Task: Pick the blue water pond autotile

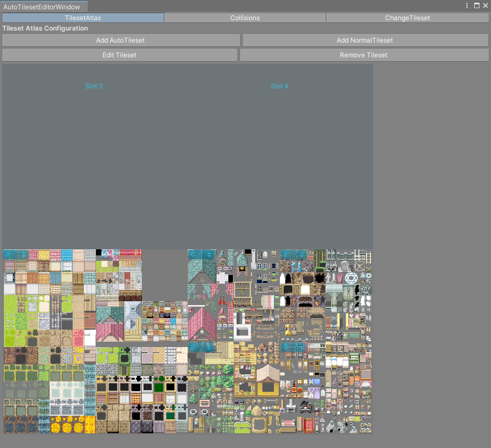Action: pyautogui.click(x=21, y=425)
